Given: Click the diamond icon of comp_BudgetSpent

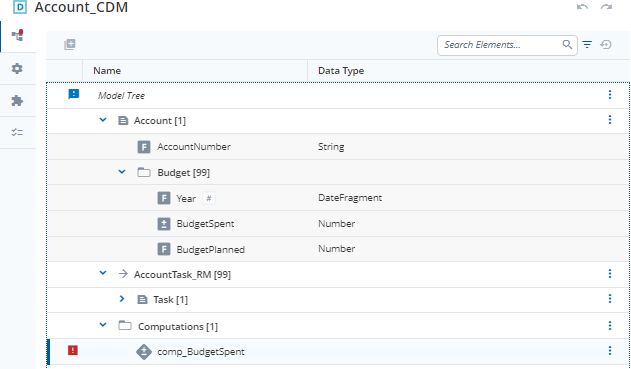Looking at the screenshot, I should point(144,352).
